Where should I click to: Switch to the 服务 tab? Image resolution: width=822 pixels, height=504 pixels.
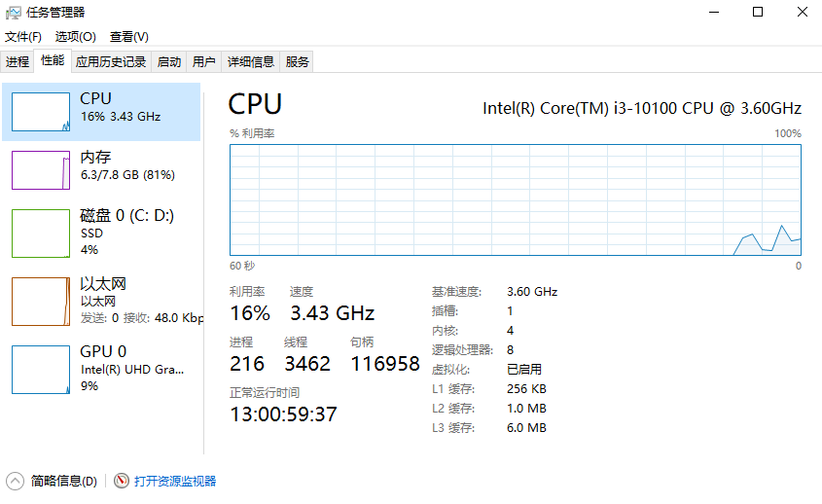[x=298, y=62]
